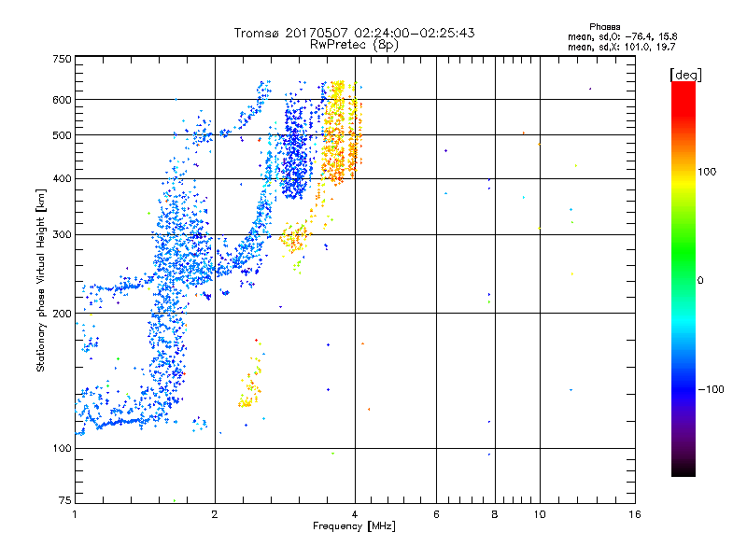Click the Stationary phase Virtual Height axis label
The width and height of the screenshot is (747, 560).
[x=41, y=281]
